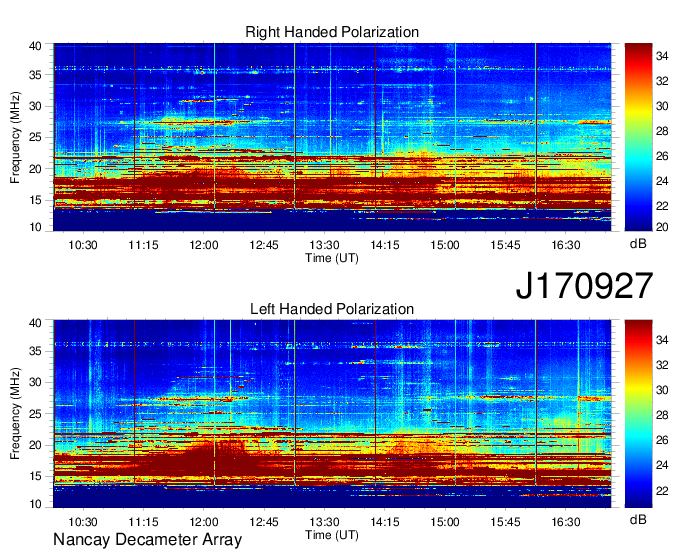Click the 15:45 time tick of Left Handed plot
Screen dimensions: 680x552
pyautogui.click(x=505, y=522)
